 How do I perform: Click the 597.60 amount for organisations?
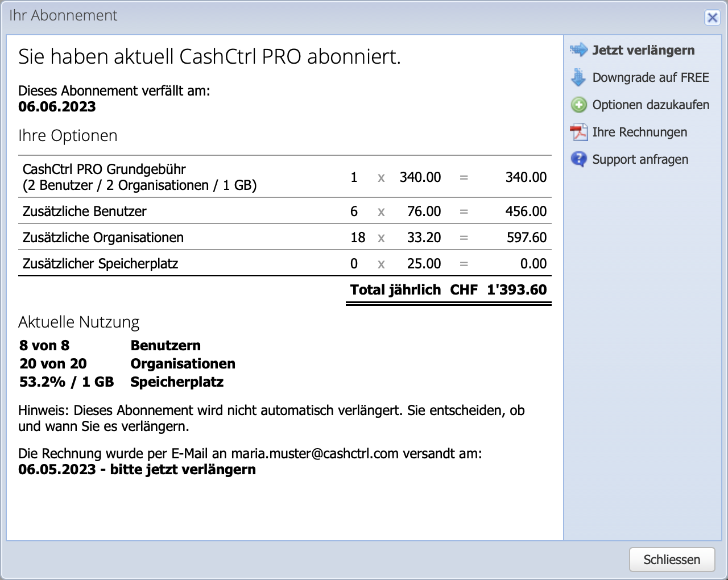pos(527,238)
